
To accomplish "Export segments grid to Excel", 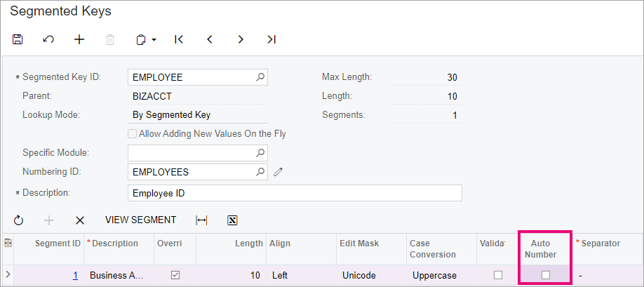I will point(232,220).
